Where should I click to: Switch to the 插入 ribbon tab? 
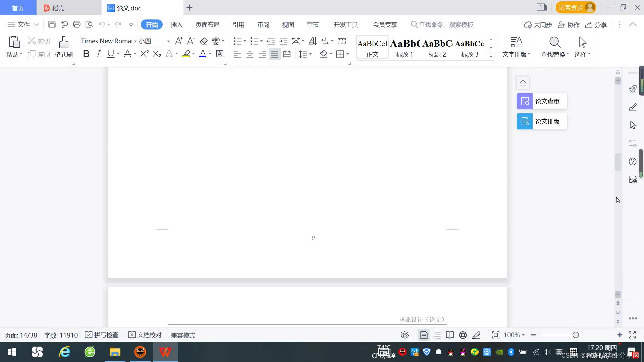click(176, 25)
